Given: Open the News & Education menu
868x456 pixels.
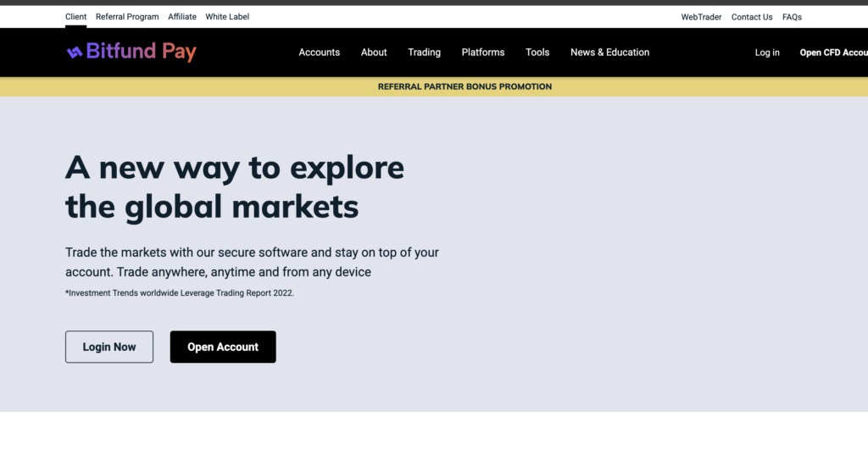Looking at the screenshot, I should point(610,52).
